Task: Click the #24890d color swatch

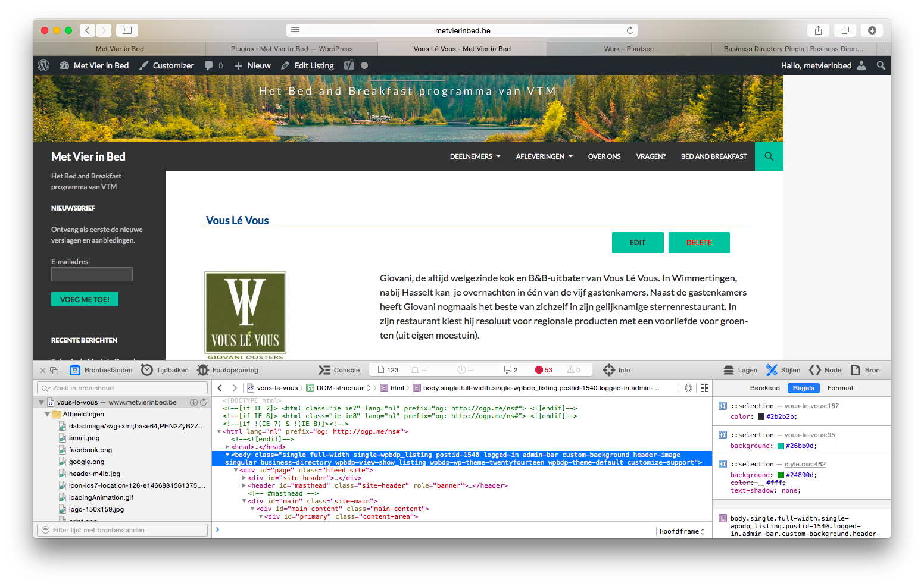Action: pos(781,475)
